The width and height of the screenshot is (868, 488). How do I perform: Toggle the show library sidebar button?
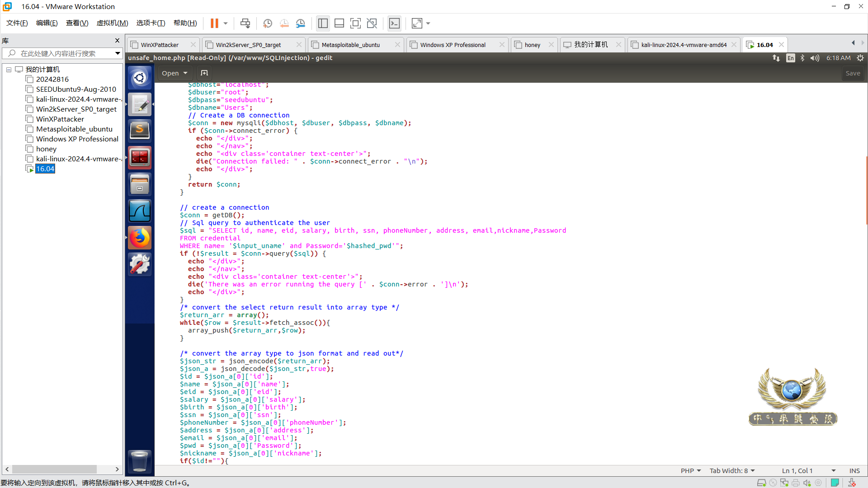pos(323,23)
